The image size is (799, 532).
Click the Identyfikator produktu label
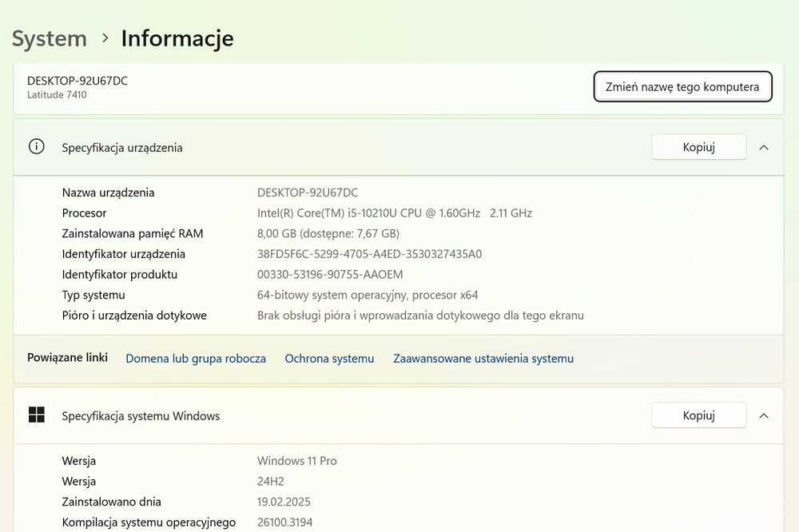(x=120, y=274)
